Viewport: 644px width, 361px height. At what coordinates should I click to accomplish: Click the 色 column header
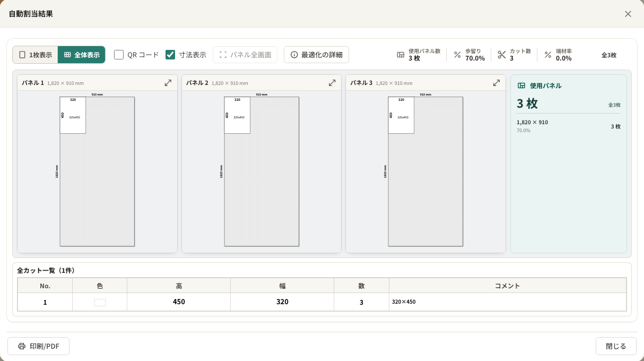pyautogui.click(x=100, y=286)
